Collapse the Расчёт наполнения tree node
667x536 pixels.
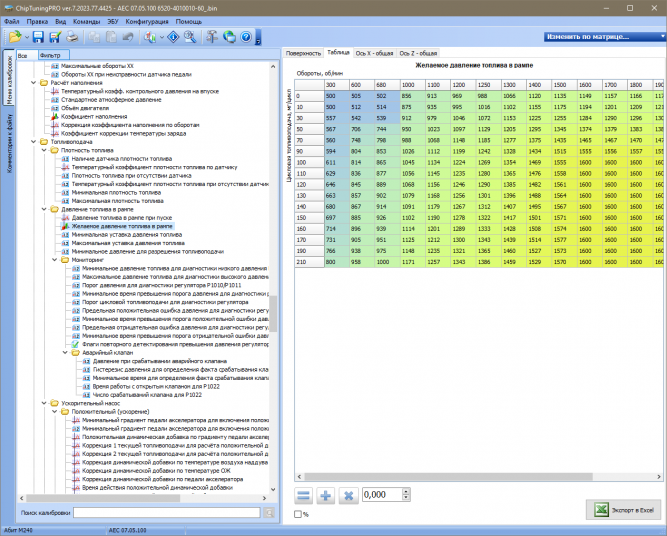[34, 83]
